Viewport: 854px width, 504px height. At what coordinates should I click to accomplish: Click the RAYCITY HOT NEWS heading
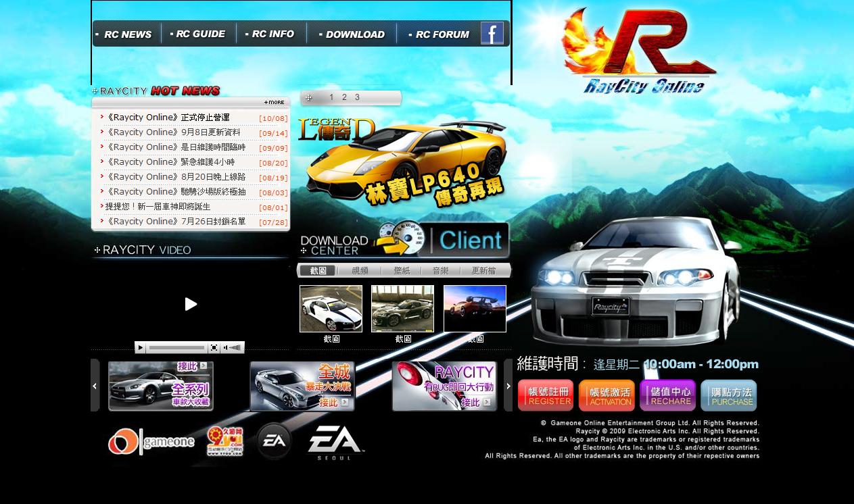(157, 91)
